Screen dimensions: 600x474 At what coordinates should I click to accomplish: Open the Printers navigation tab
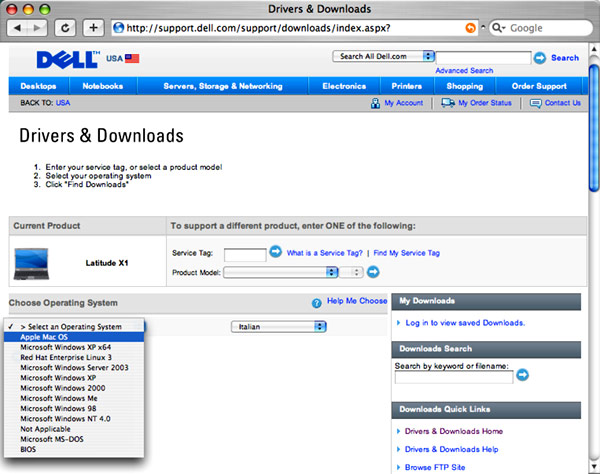[x=406, y=86]
